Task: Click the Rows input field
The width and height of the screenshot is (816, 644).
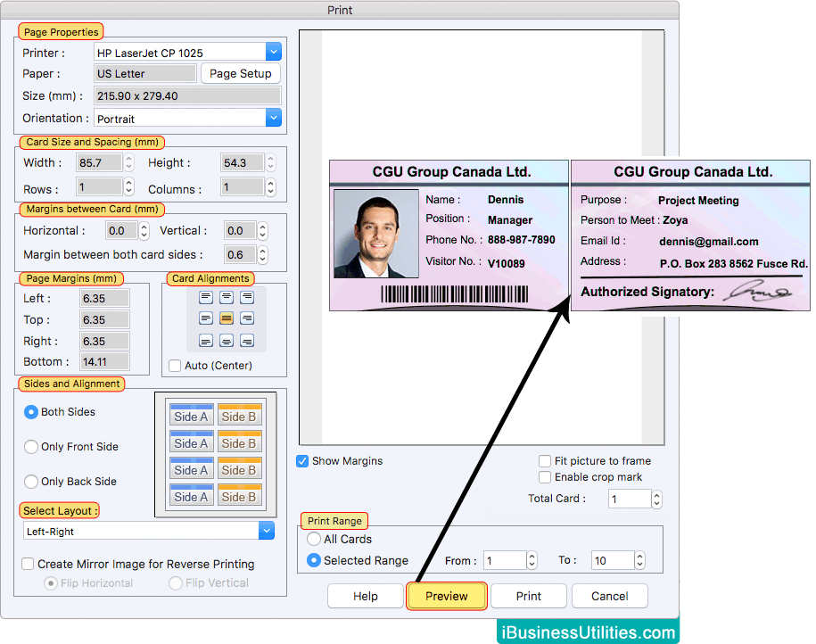Action: pos(99,187)
